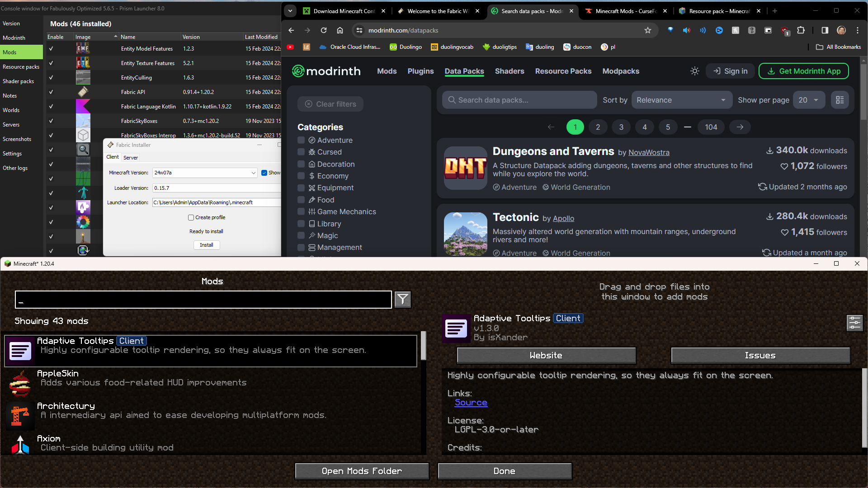Click the Sign in button on Modrinth
Image resolution: width=868 pixels, height=488 pixels.
pos(730,71)
